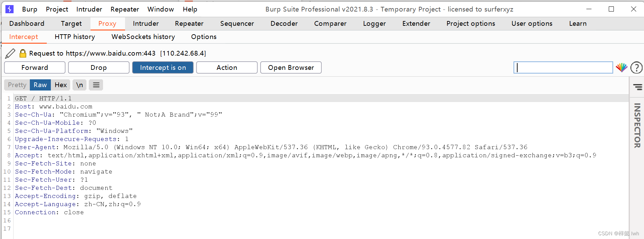The height and width of the screenshot is (239, 644).
Task: Forward the intercepted request
Action: pos(35,67)
